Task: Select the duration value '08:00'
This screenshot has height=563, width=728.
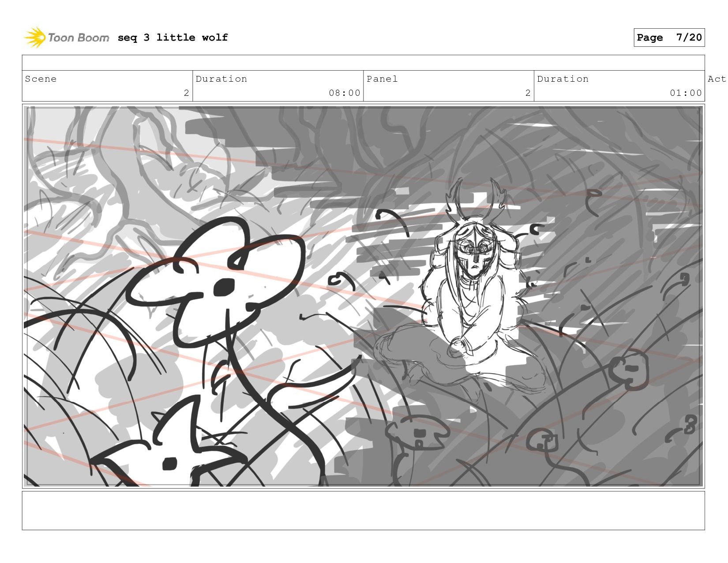Action: 345,93
